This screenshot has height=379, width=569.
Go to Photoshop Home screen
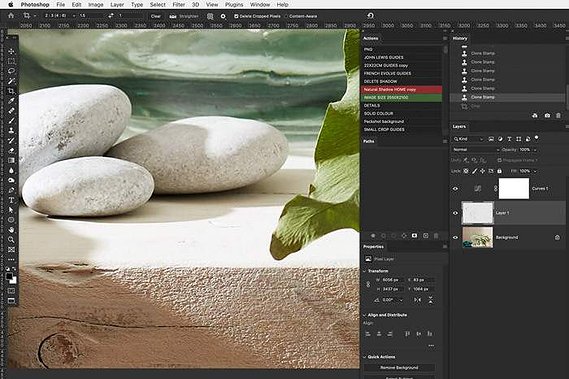11,16
